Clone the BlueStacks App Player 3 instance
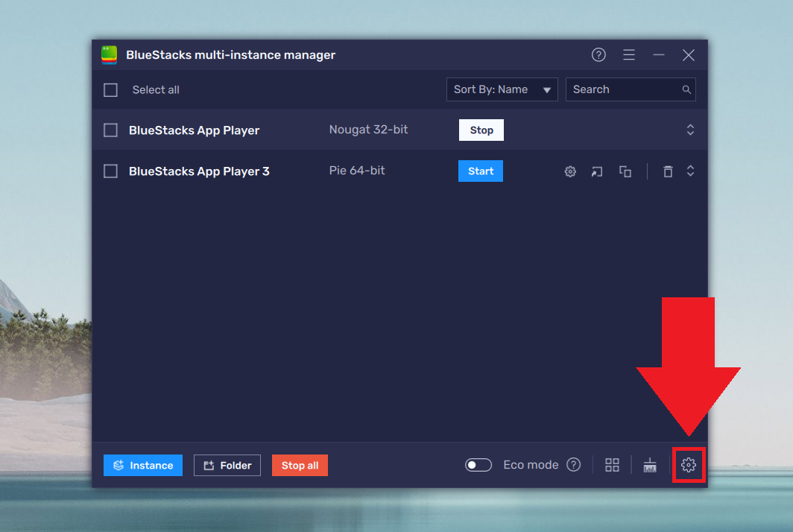Image resolution: width=793 pixels, height=532 pixels. click(x=625, y=171)
